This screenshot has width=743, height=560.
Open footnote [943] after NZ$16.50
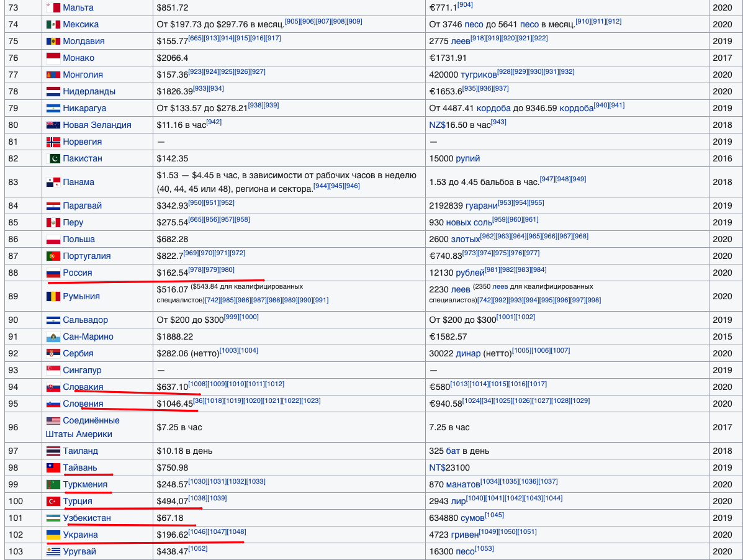(498, 122)
